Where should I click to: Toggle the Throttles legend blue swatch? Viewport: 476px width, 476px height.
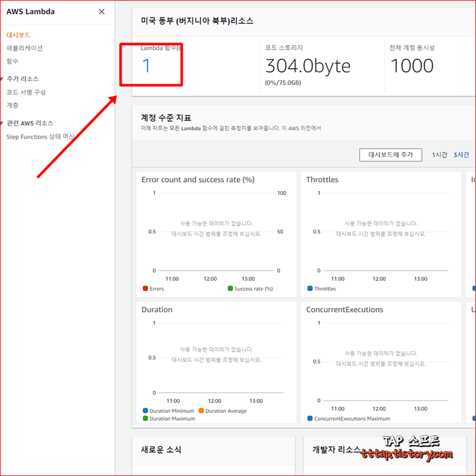(310, 288)
